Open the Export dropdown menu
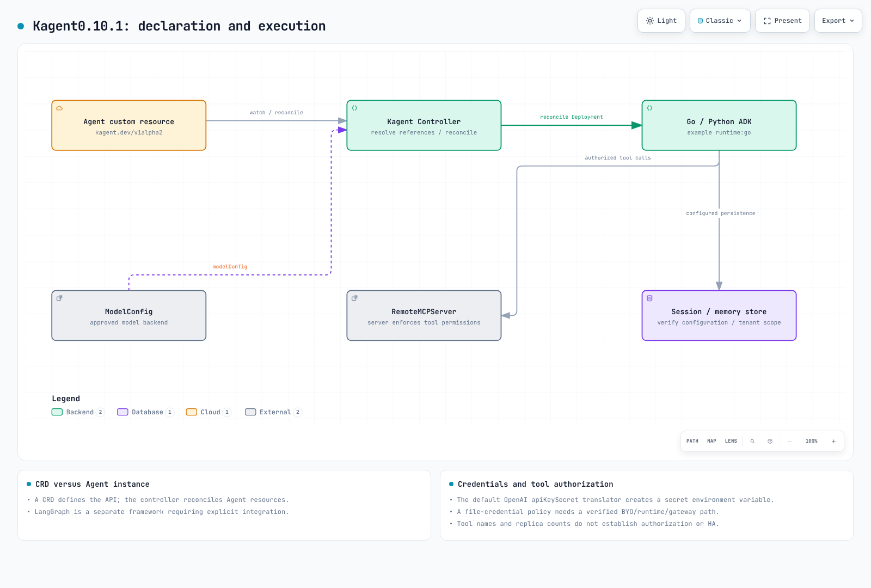871x588 pixels. coord(838,21)
